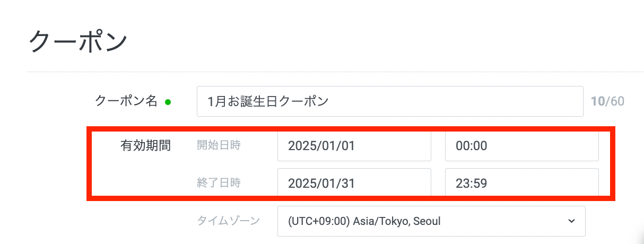Click the 終了日時 label

click(x=219, y=184)
